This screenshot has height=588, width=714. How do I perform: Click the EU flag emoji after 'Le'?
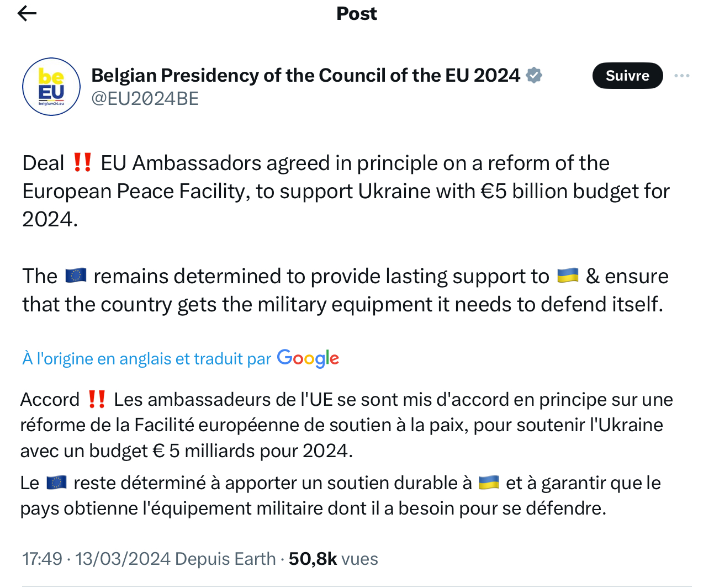pyautogui.click(x=56, y=483)
